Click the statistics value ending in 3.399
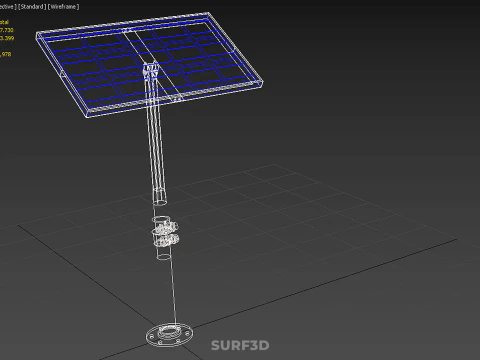This screenshot has height=360, width=480. (7, 38)
